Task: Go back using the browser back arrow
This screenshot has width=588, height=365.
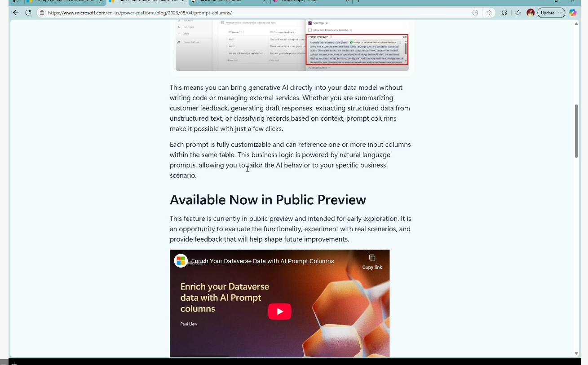Action: point(16,13)
